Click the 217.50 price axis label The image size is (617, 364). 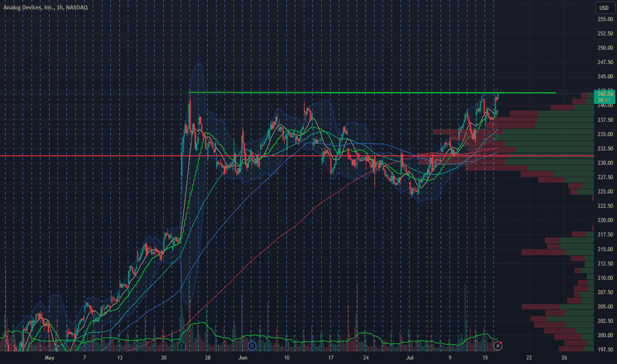click(605, 234)
